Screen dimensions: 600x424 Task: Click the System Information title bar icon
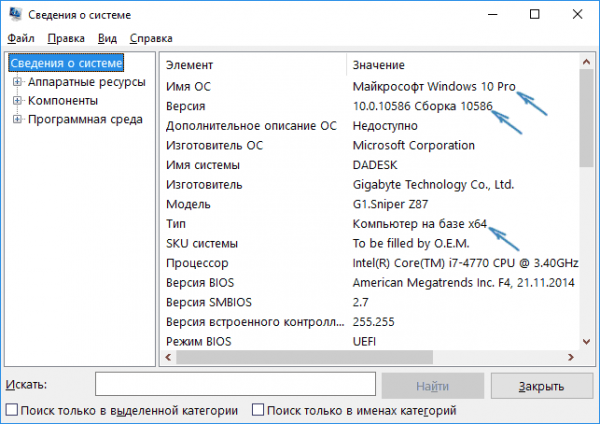pos(15,14)
